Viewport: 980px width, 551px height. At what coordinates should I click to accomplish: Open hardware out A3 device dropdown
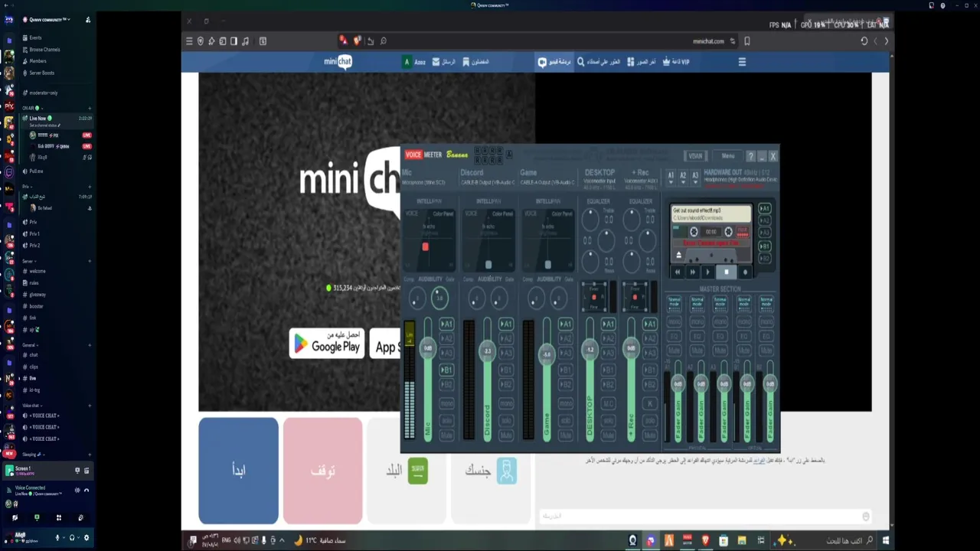point(695,176)
